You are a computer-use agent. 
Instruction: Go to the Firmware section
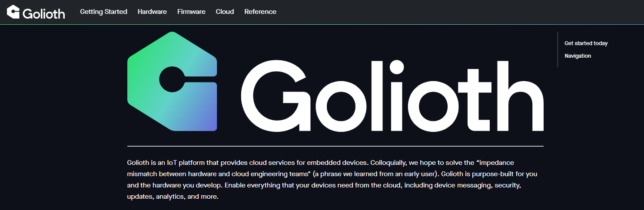coord(191,12)
